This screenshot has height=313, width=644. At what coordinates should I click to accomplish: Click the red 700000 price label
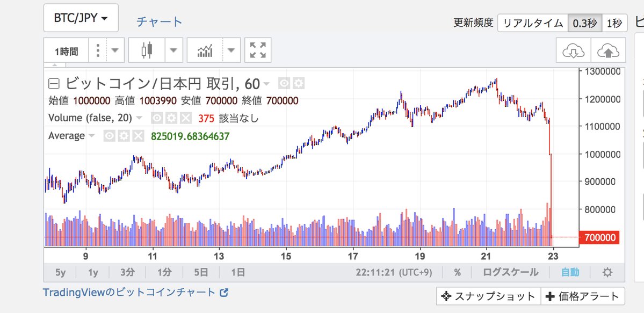point(598,237)
